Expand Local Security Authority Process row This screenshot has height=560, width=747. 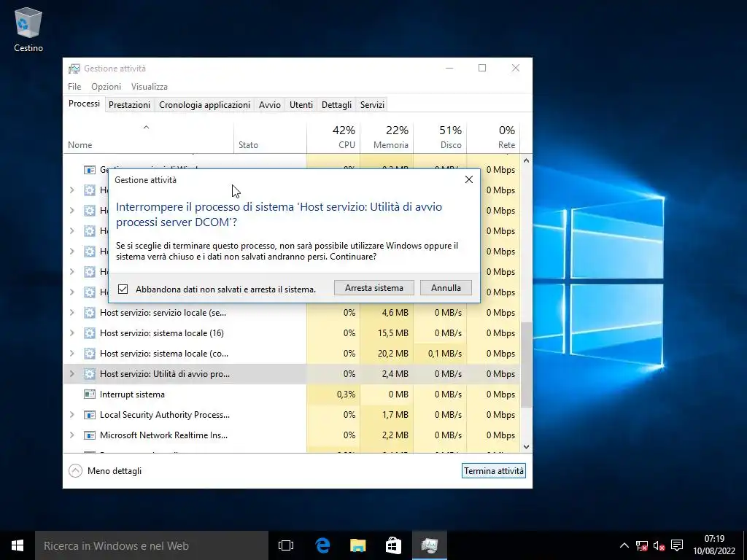[72, 415]
